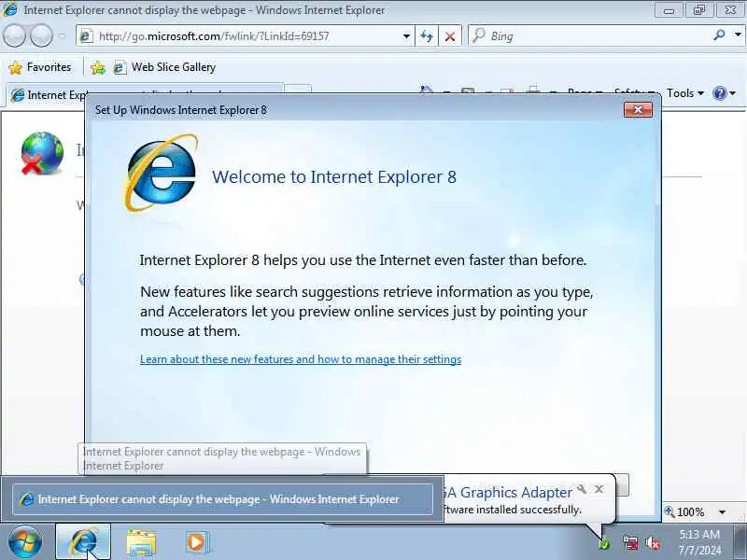Expand the Help menu dropdown arrow
The width and height of the screenshot is (747, 560).
(733, 92)
